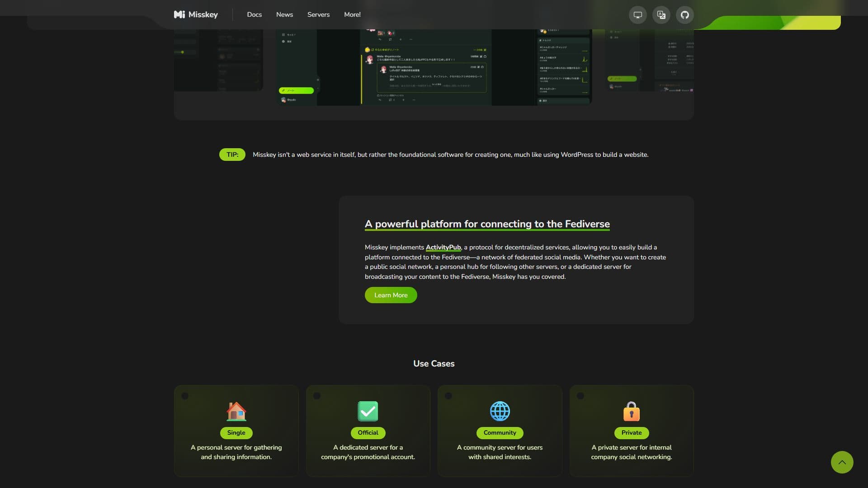Select the Private use case badge
Screen dimensions: 868x488
click(632, 432)
